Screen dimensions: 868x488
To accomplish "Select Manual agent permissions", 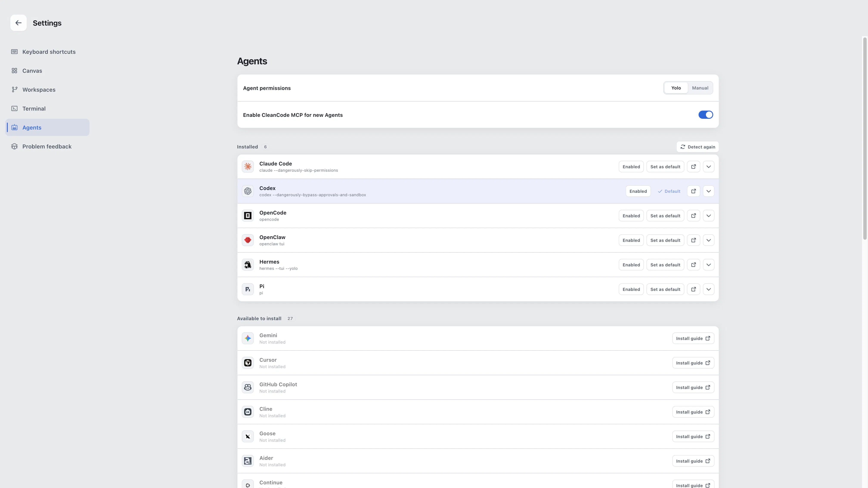I will point(700,88).
